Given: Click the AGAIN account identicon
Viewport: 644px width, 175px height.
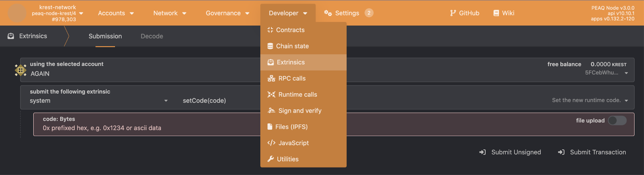Looking at the screenshot, I should (x=21, y=70).
